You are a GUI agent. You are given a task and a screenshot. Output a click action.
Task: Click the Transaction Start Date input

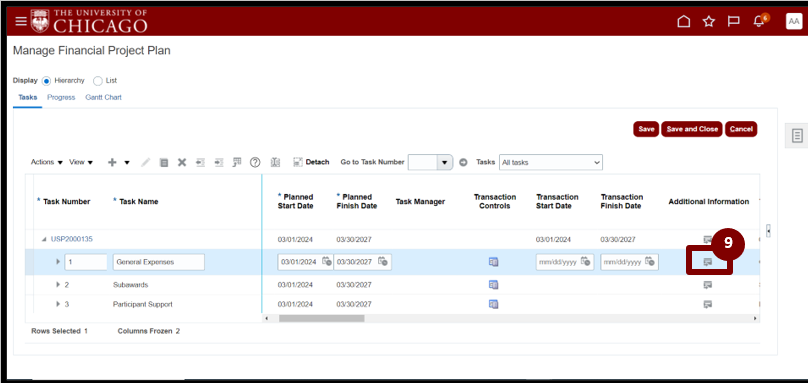pyautogui.click(x=565, y=262)
